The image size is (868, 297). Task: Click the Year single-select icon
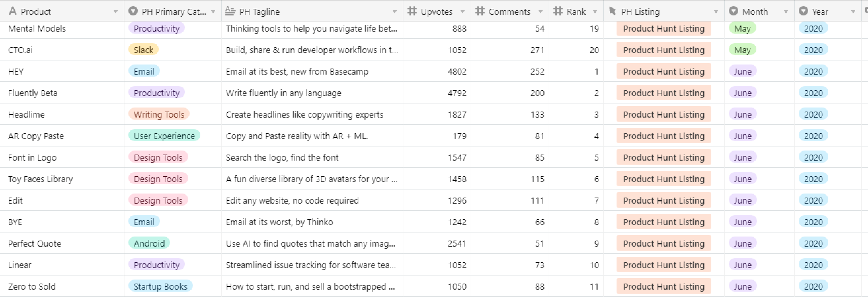[803, 11]
